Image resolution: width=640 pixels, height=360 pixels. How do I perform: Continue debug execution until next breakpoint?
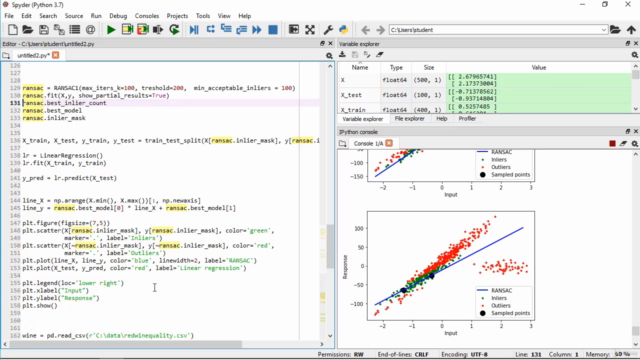257,30
